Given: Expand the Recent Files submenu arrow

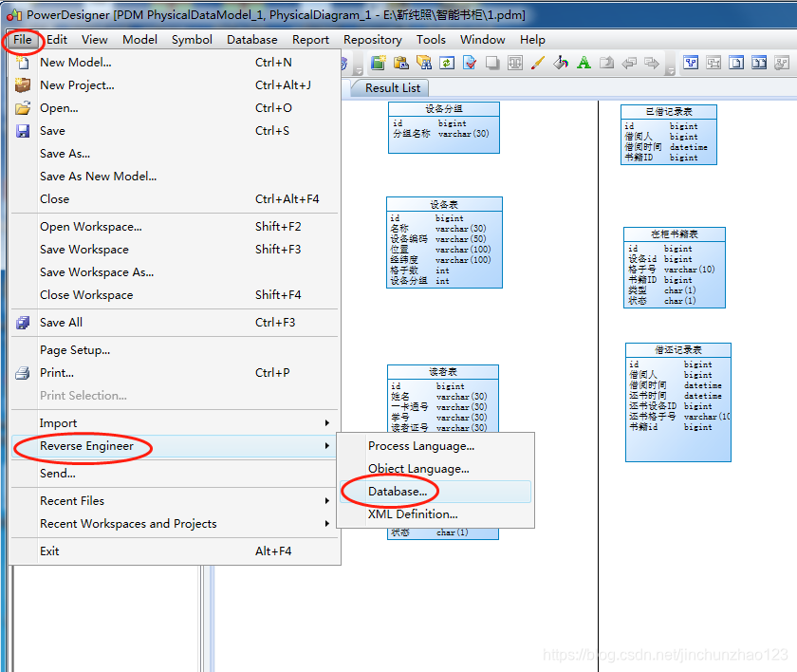Looking at the screenshot, I should (326, 501).
